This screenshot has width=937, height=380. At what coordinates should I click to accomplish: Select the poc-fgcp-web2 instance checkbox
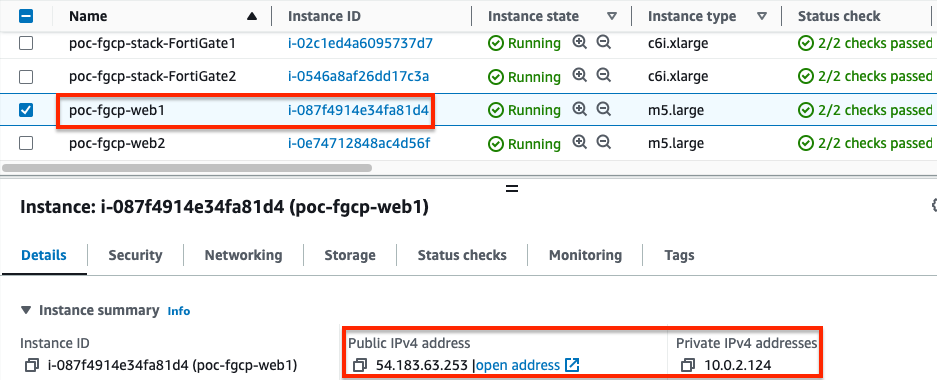(x=26, y=143)
